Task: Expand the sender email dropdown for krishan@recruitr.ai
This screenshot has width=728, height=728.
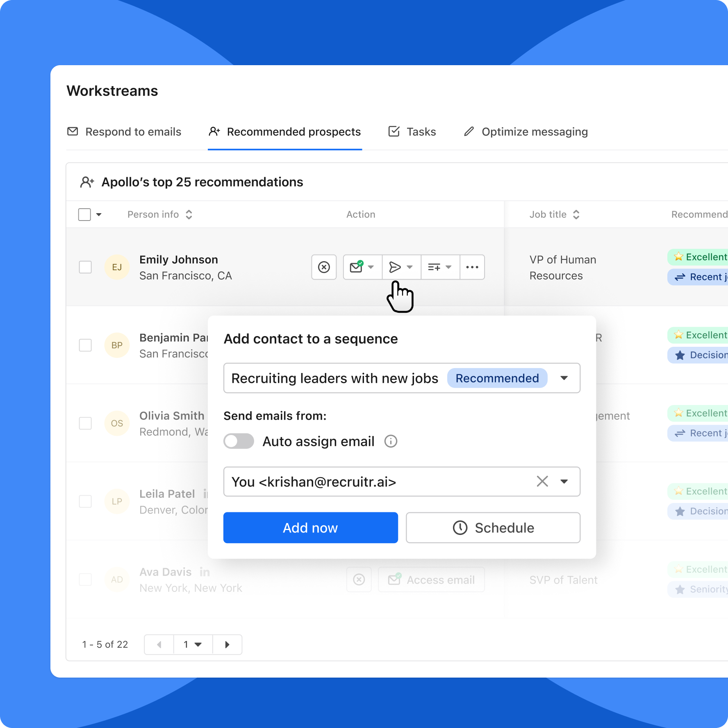Action: pyautogui.click(x=564, y=482)
